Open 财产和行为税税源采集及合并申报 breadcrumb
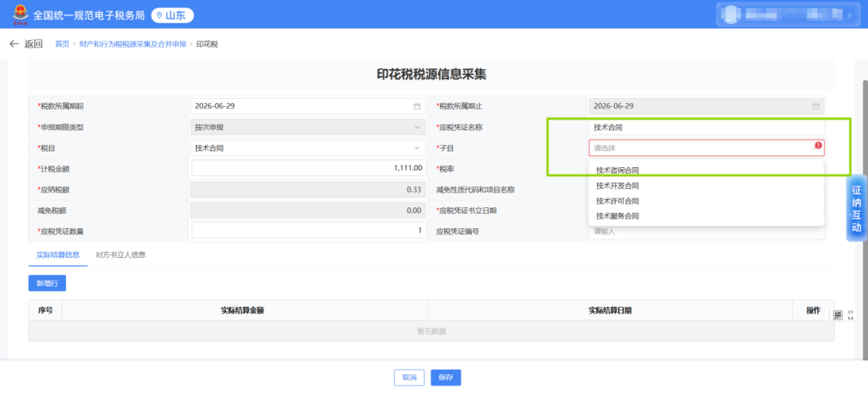Image resolution: width=868 pixels, height=393 pixels. click(x=133, y=44)
